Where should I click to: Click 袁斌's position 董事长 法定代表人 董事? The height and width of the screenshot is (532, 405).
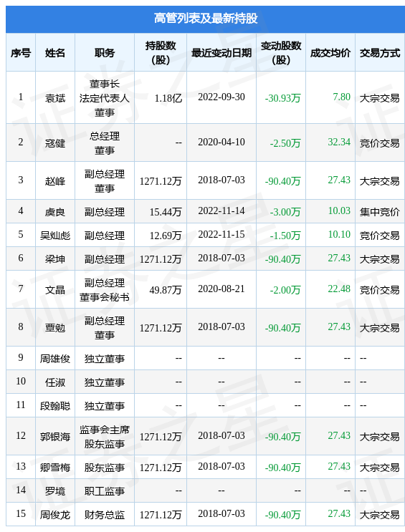[105, 98]
